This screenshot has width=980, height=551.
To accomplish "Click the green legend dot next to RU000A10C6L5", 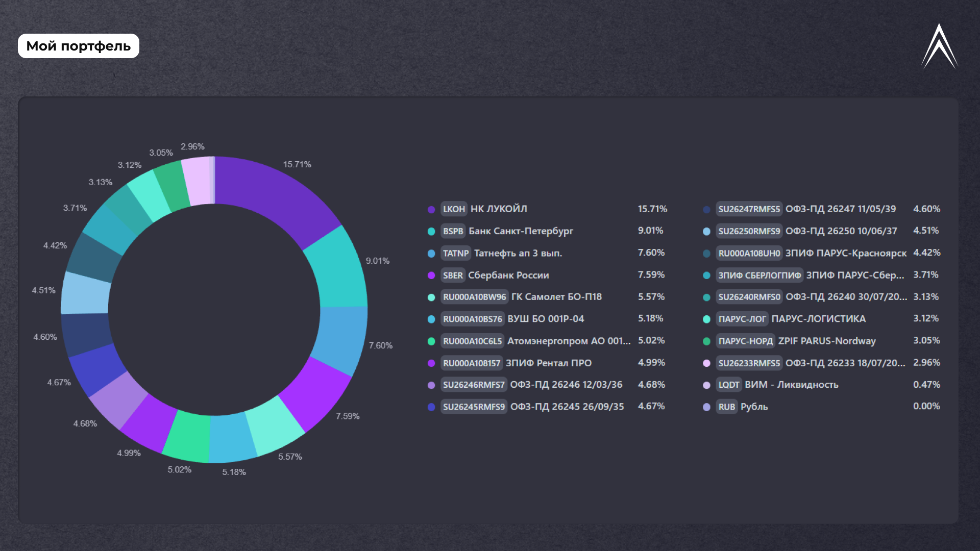I will tap(431, 341).
